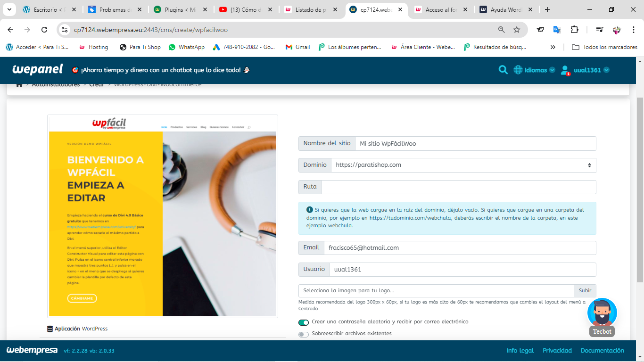View site information icon in address bar
Screen dimensions: 644x362
pos(65,30)
